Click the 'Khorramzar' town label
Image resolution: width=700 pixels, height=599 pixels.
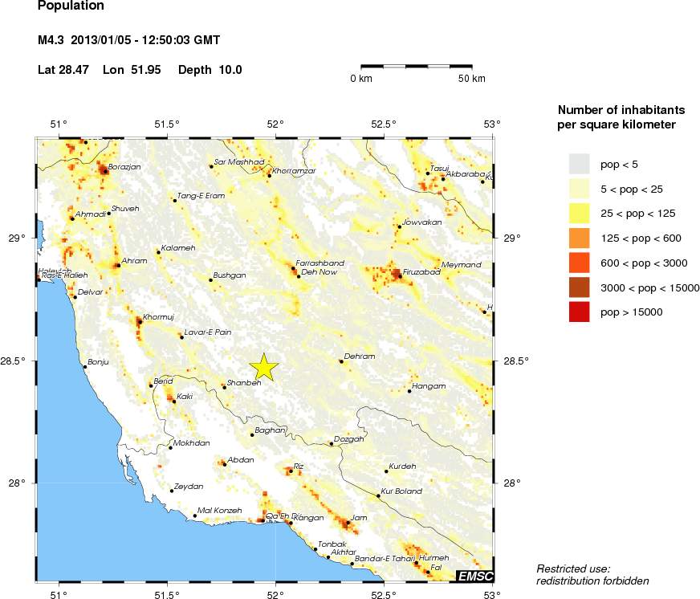[294, 171]
